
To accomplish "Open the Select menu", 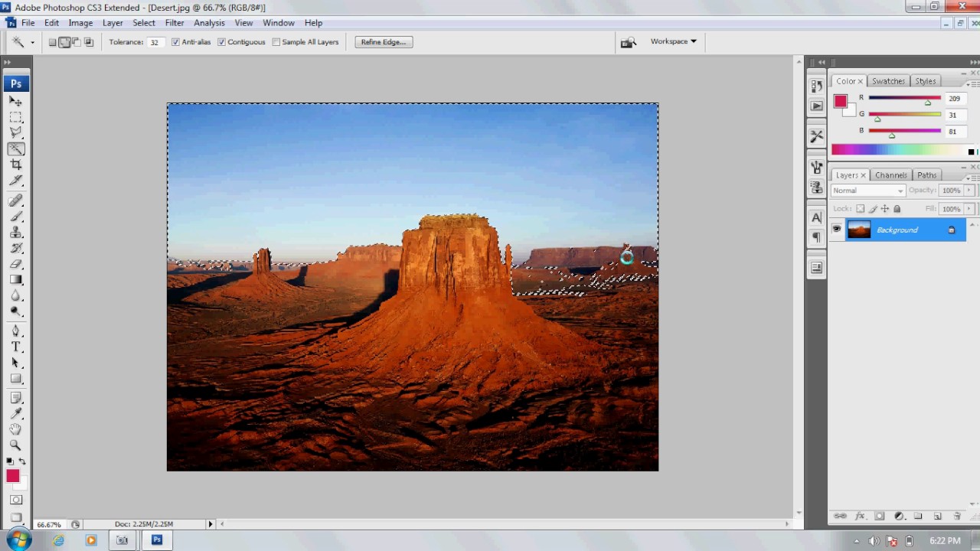I will (x=144, y=23).
